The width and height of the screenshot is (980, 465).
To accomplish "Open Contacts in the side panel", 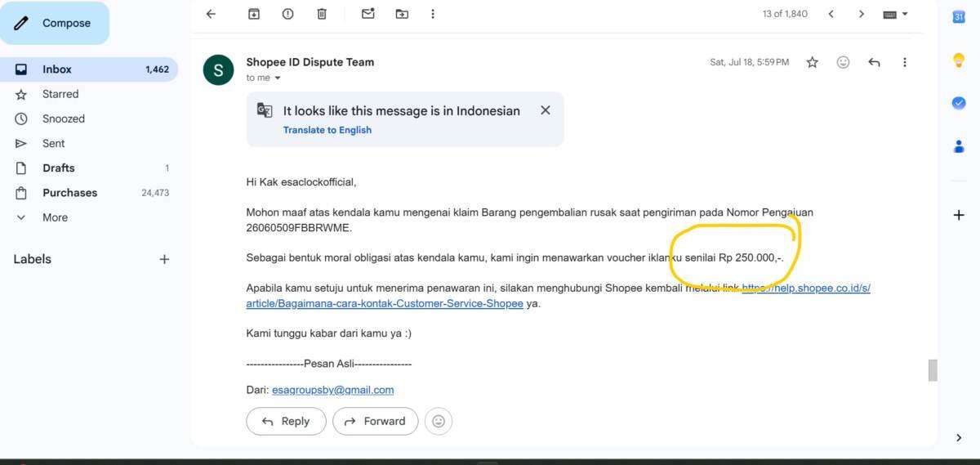I will [959, 146].
